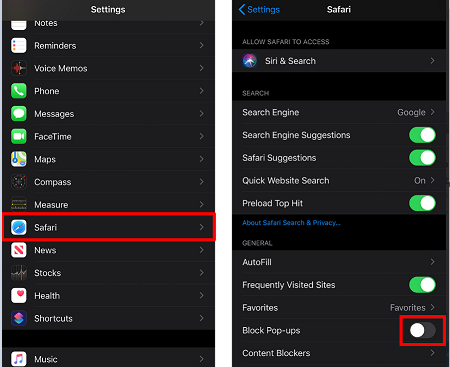Viewport: 450px width, 367px height.
Task: Tap the Health heart icon
Action: [19, 295]
